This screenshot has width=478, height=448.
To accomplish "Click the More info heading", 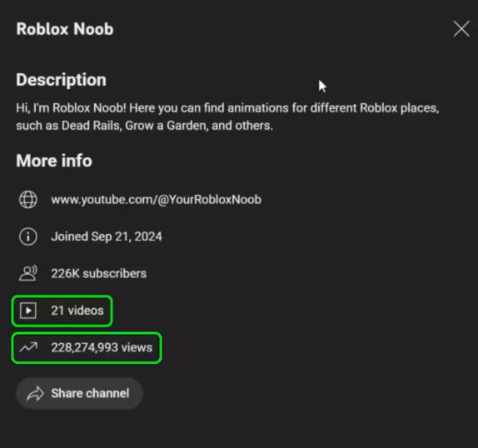I will (54, 161).
